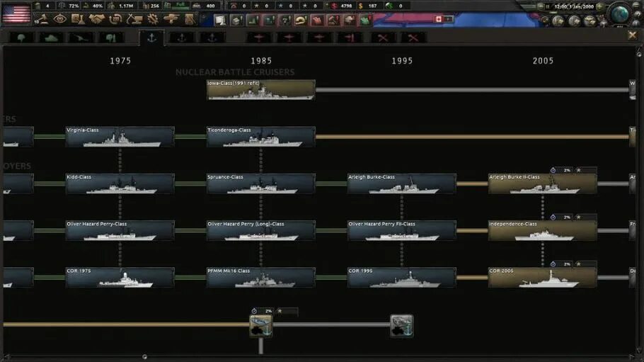
Task: Open the trade arrows icon
Action: click(115, 19)
